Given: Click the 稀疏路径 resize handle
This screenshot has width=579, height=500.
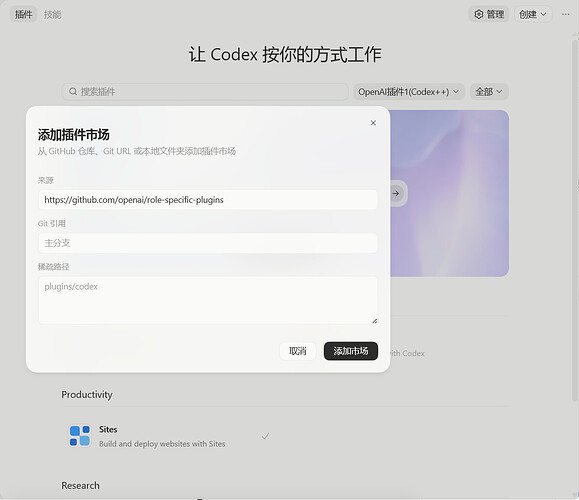Looking at the screenshot, I should point(374,321).
